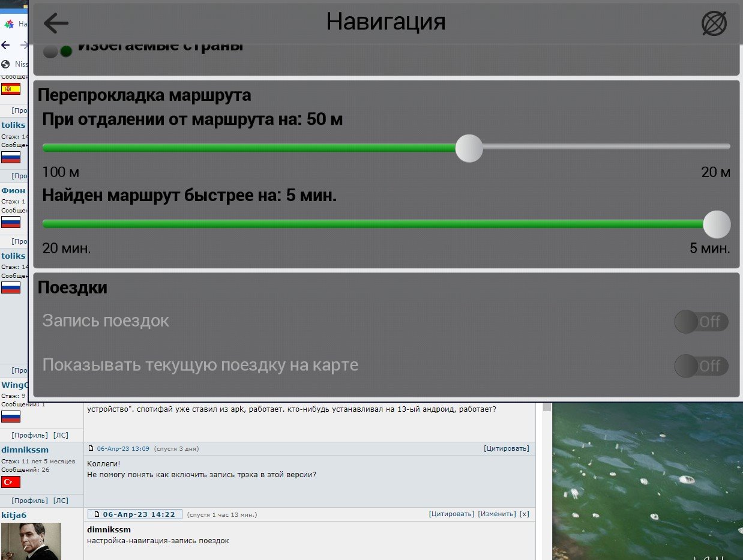743x560 pixels.
Task: Click the browser back arrow
Action: tap(6, 45)
